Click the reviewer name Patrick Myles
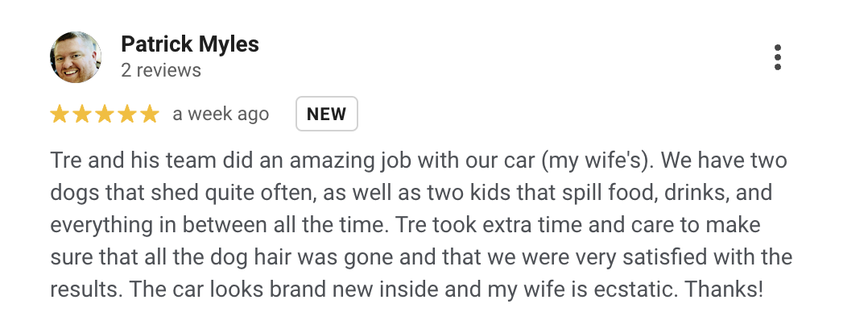 click(190, 44)
